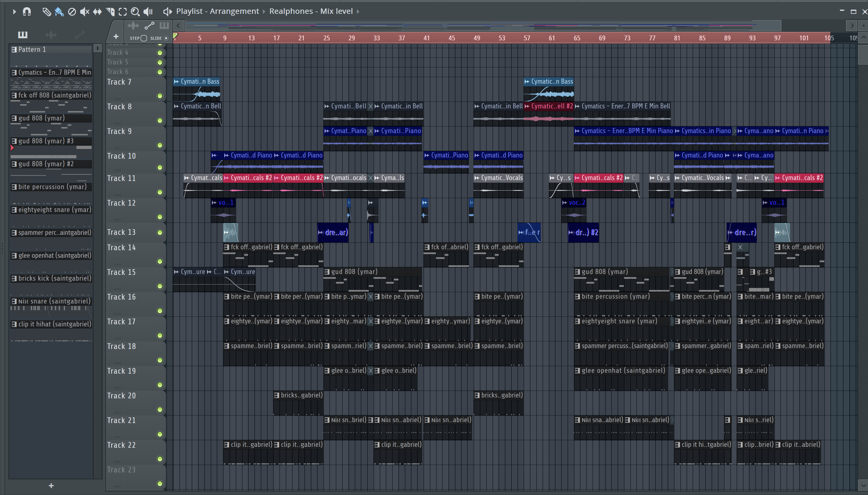Add a new arrangement track tab

[116, 36]
